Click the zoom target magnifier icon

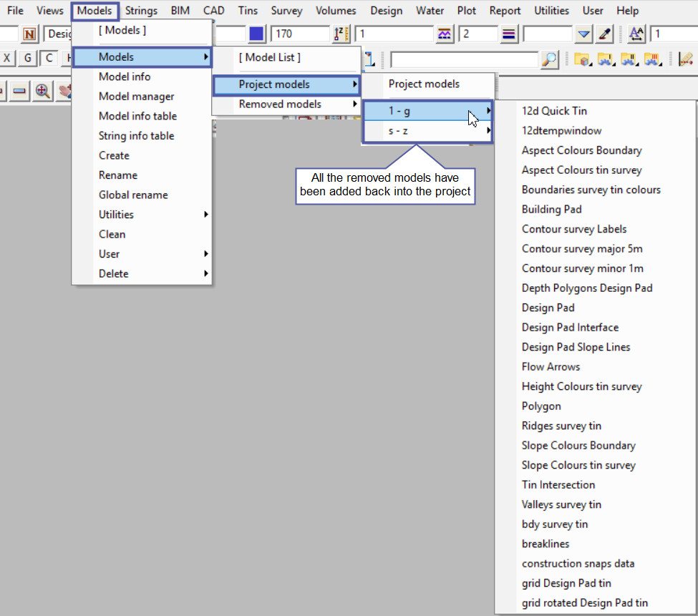coord(43,91)
